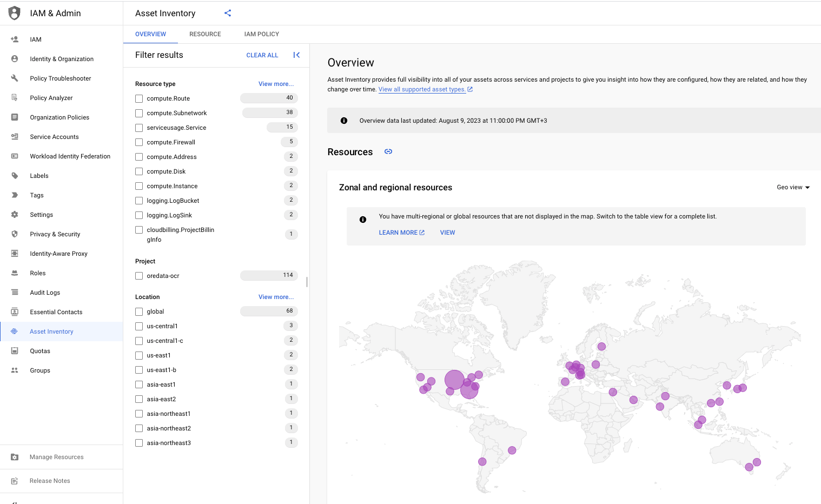This screenshot has width=821, height=504.
Task: Enable the oredata-ocr project checkbox
Action: pyautogui.click(x=139, y=276)
